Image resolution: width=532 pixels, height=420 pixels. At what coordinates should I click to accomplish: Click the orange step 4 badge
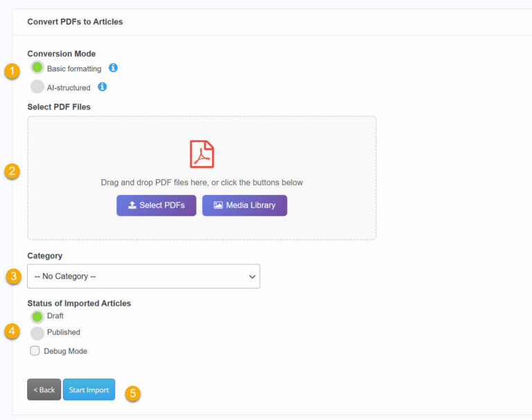click(x=12, y=331)
